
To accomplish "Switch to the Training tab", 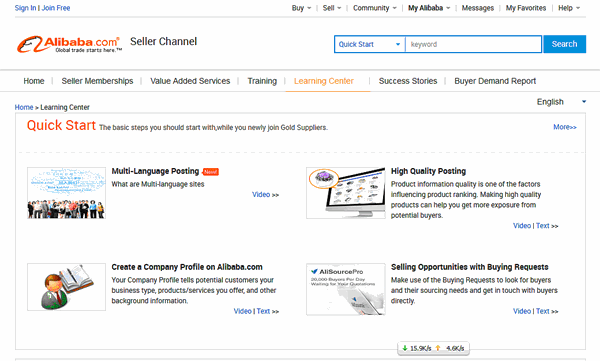I will point(262,81).
